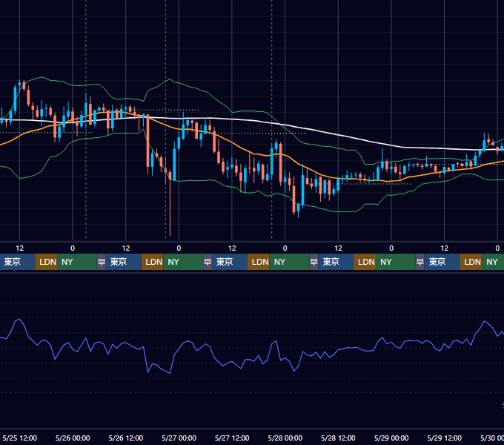Screen dimensions: 504x445
Task: Select the 東京 session block for 5/26
Action: [124, 262]
